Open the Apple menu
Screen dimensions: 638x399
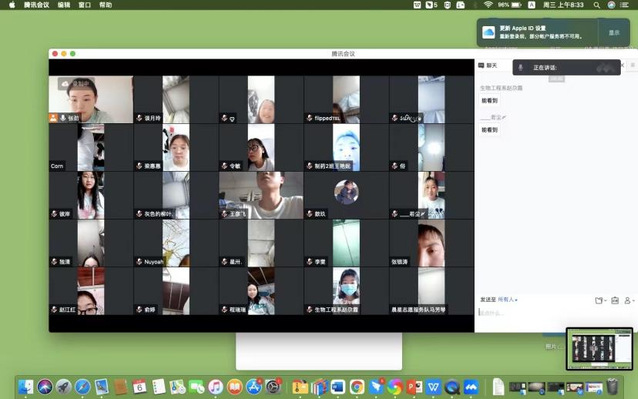12,5
